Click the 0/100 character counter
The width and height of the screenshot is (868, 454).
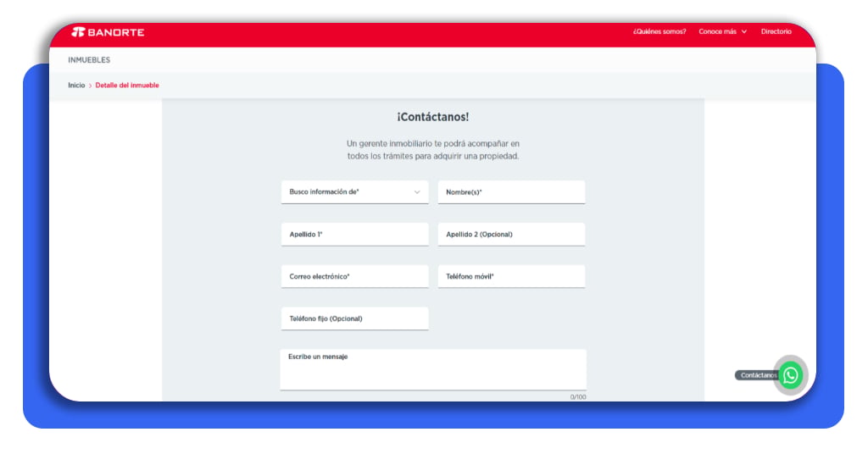point(578,397)
